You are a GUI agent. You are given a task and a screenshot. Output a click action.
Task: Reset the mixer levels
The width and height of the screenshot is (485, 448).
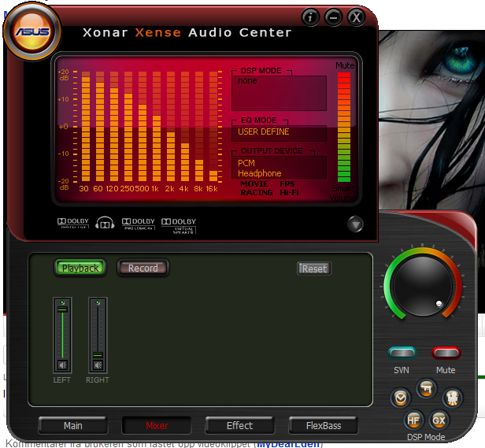pyautogui.click(x=314, y=268)
